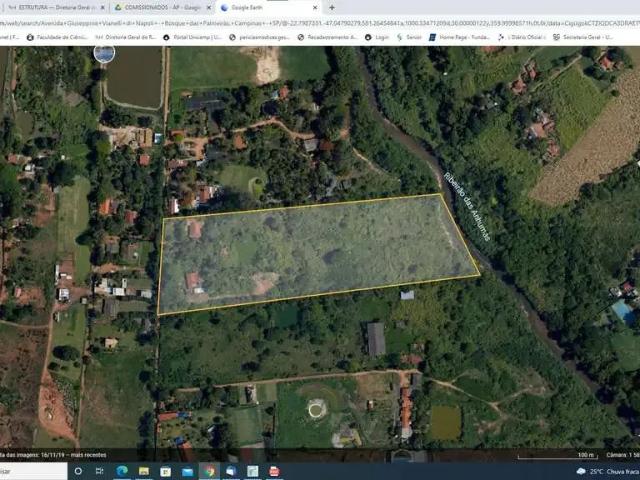Open the blue shield app in the taskbar
Viewport: 640px width, 480px height.
[231, 471]
